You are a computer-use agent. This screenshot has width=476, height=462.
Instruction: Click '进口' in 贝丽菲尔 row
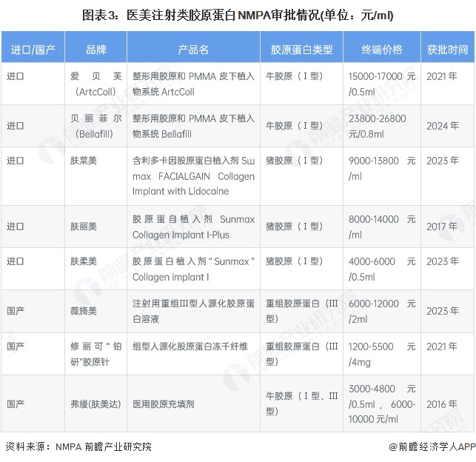coord(16,126)
